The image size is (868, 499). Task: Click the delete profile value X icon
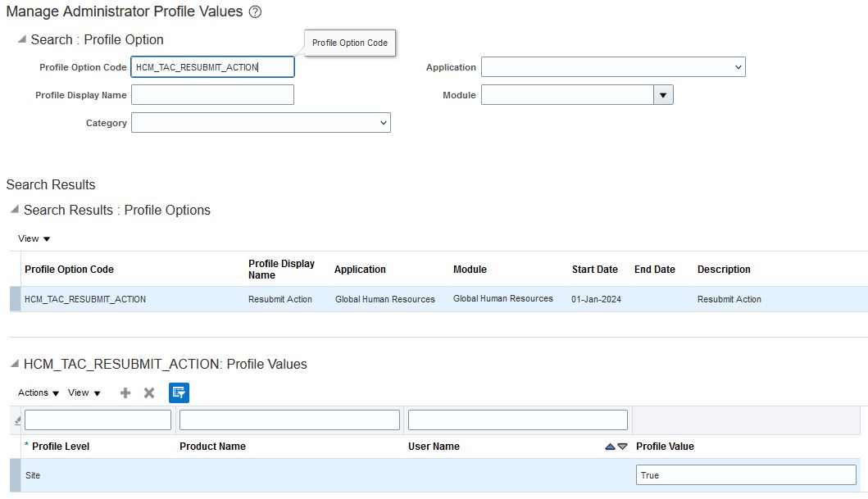point(149,393)
